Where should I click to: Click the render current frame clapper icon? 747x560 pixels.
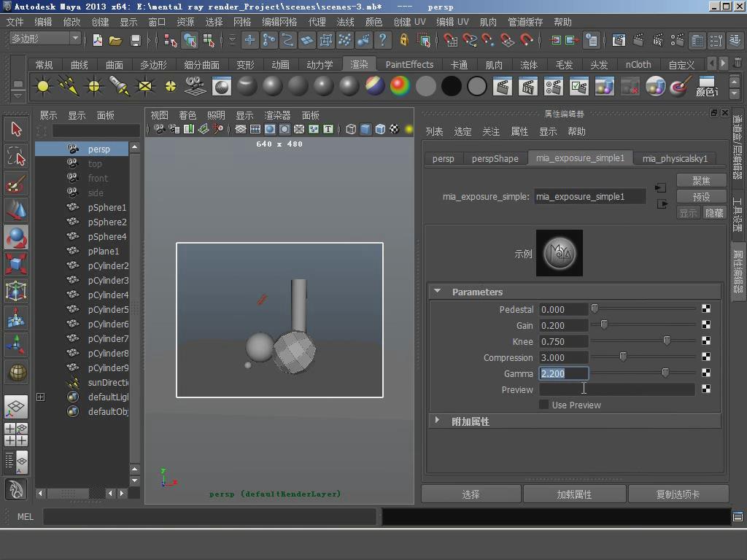click(x=502, y=87)
